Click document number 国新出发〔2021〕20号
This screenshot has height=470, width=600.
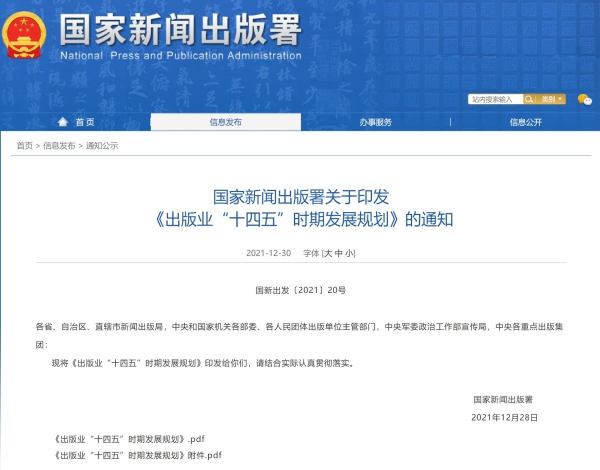coord(301,290)
